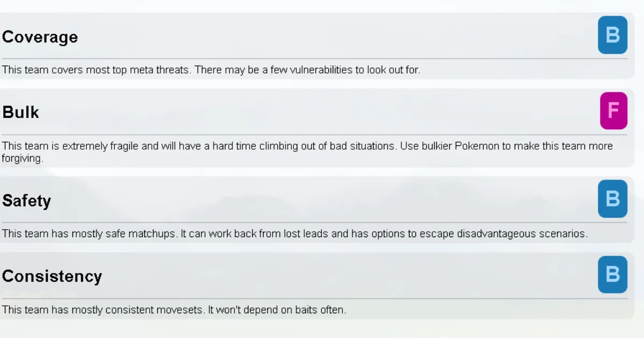Toggle the Consistency section heading

pyautogui.click(x=52, y=276)
